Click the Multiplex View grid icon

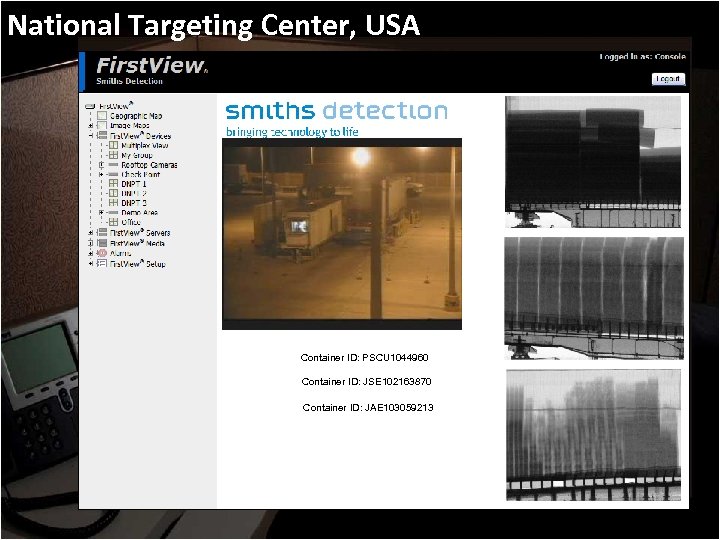coord(113,145)
